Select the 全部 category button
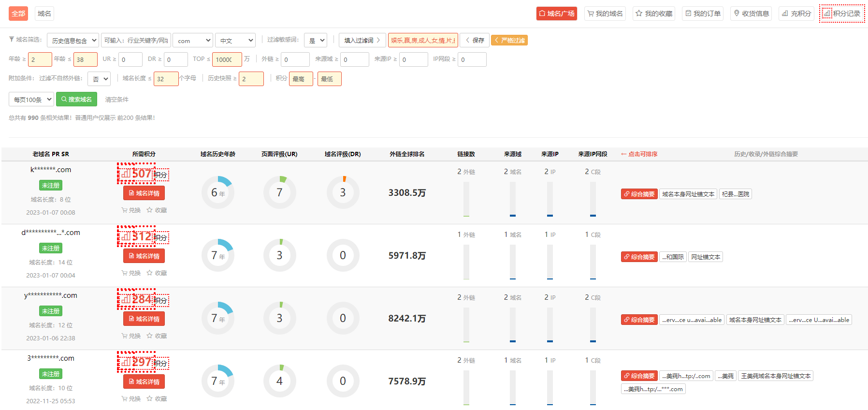The image size is (868, 410). 18,14
